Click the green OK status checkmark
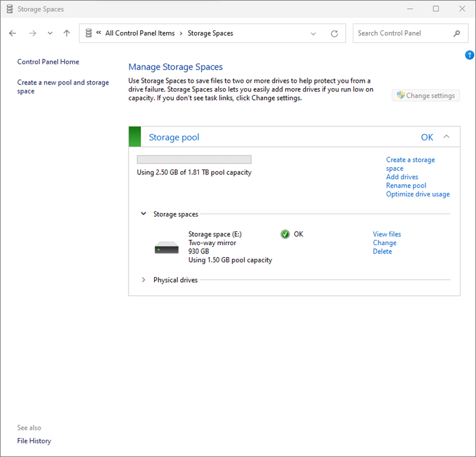476x457 pixels. (x=286, y=234)
